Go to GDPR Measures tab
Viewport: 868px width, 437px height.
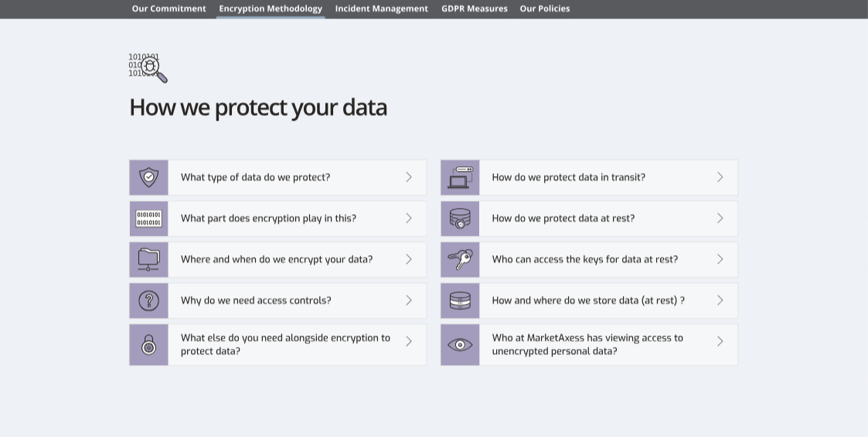[x=474, y=9]
